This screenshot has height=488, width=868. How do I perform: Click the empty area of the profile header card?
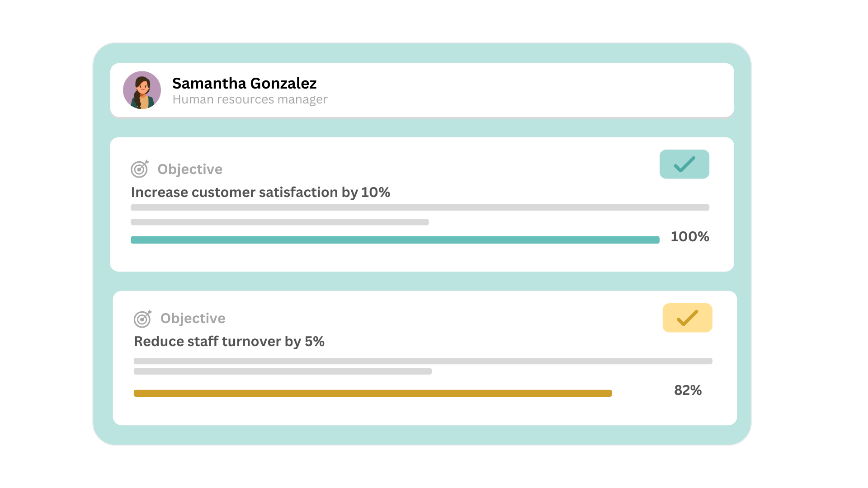point(520,90)
